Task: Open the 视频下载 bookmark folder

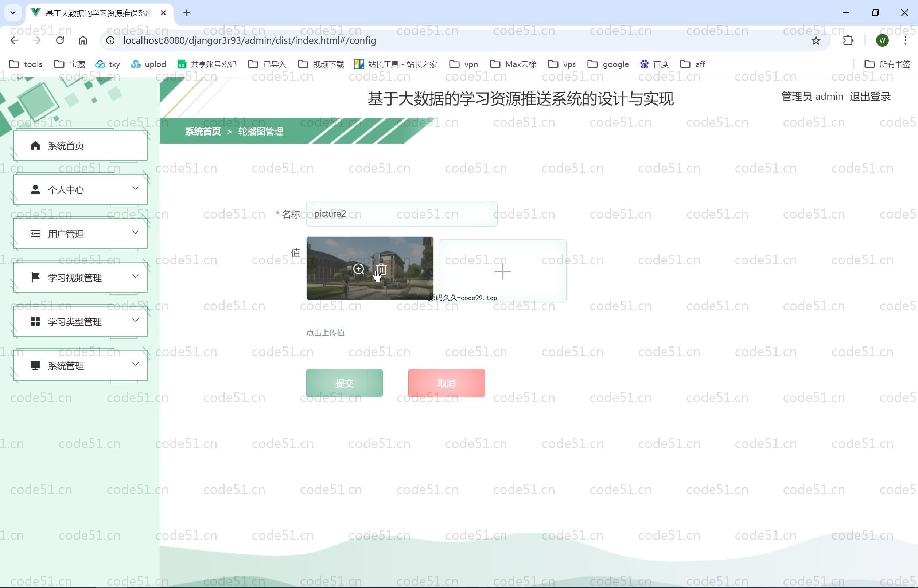Action: [x=320, y=64]
